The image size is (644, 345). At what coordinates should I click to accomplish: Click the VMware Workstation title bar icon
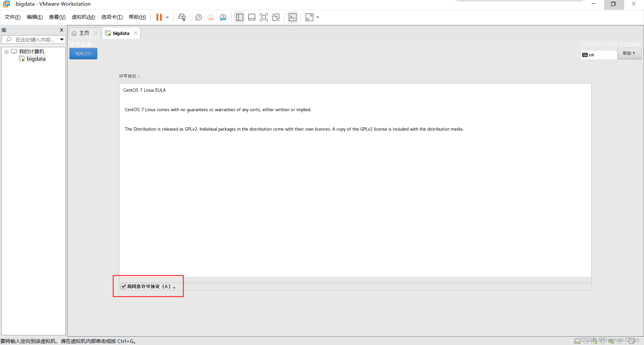[6, 4]
